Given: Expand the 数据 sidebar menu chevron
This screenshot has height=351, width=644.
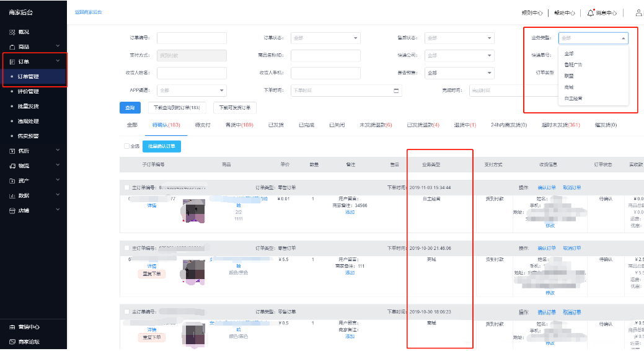Looking at the screenshot, I should coord(58,194).
